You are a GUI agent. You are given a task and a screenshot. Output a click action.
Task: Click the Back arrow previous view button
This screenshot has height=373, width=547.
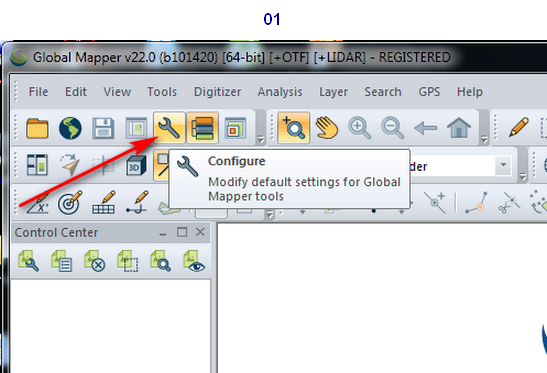(x=426, y=128)
